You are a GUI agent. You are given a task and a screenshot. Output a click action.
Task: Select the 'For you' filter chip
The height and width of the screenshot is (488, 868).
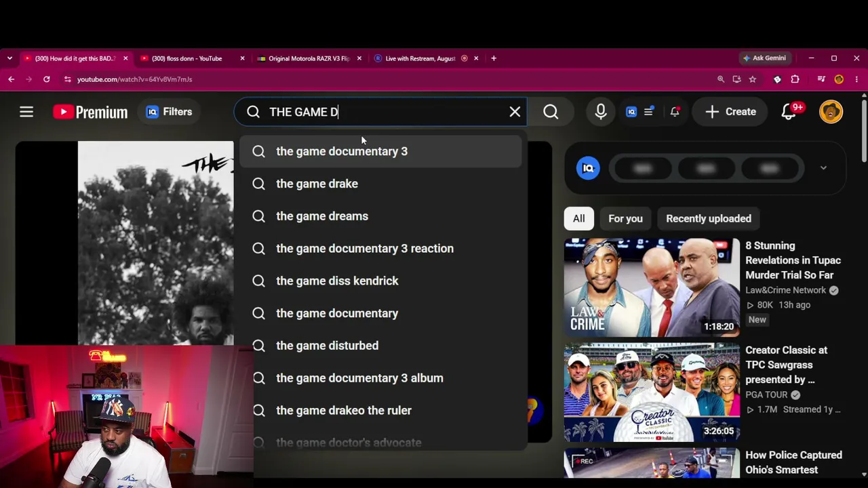click(625, 218)
